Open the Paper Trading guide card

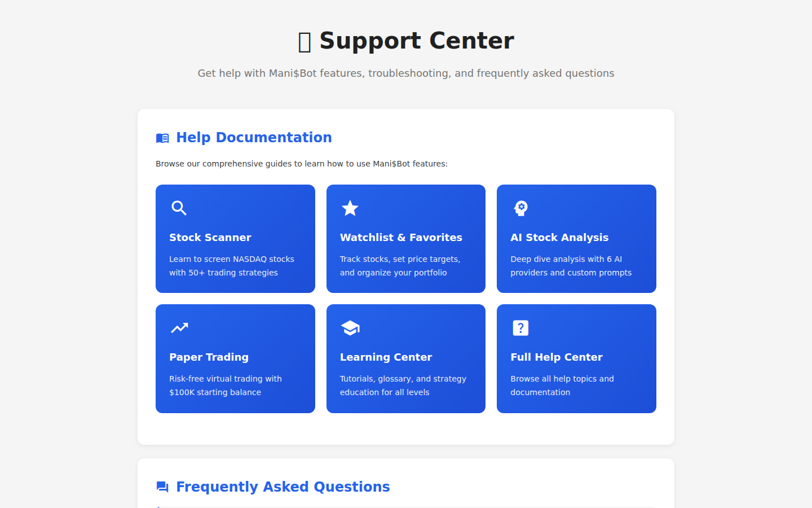click(x=235, y=358)
